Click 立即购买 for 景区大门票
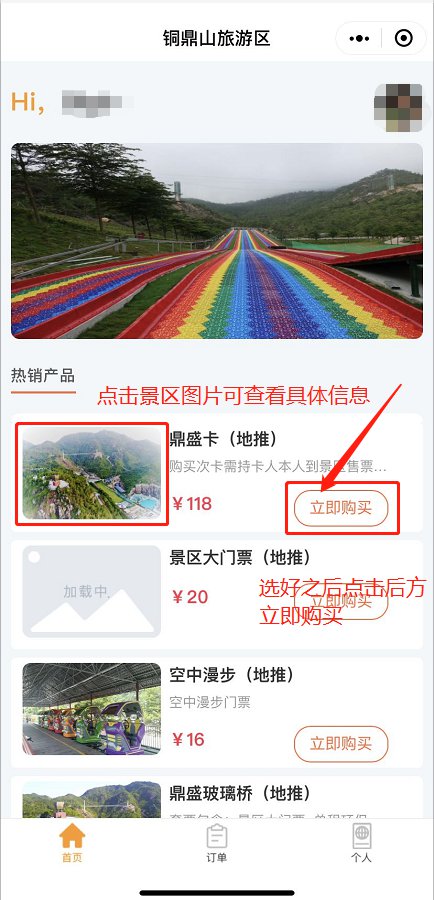 pos(341,602)
